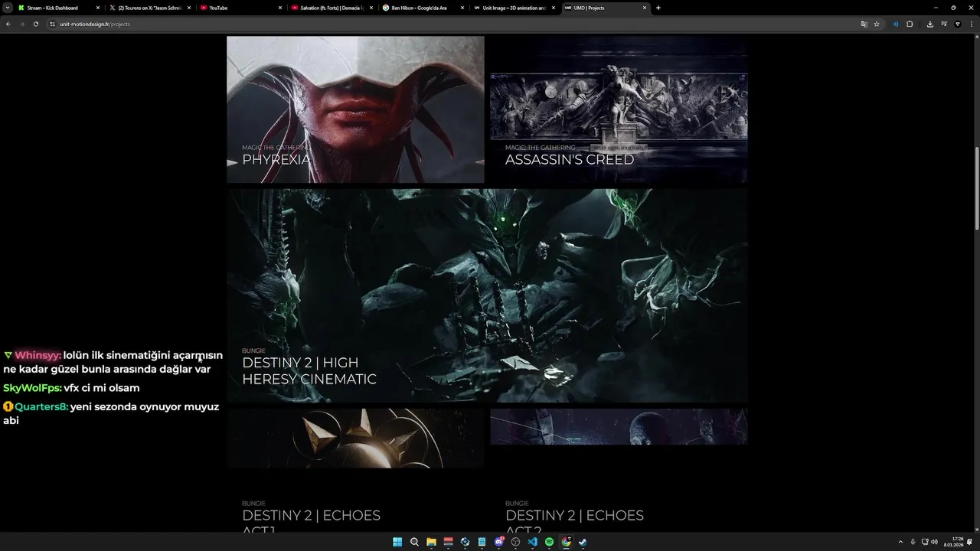Image resolution: width=980 pixels, height=551 pixels.
Task: Open File Explorer from the taskbar
Action: tap(431, 542)
